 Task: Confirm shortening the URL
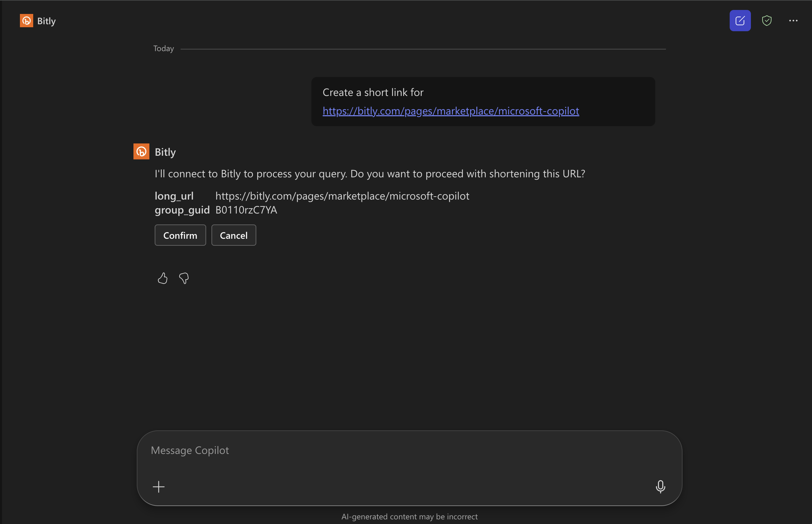pyautogui.click(x=180, y=235)
